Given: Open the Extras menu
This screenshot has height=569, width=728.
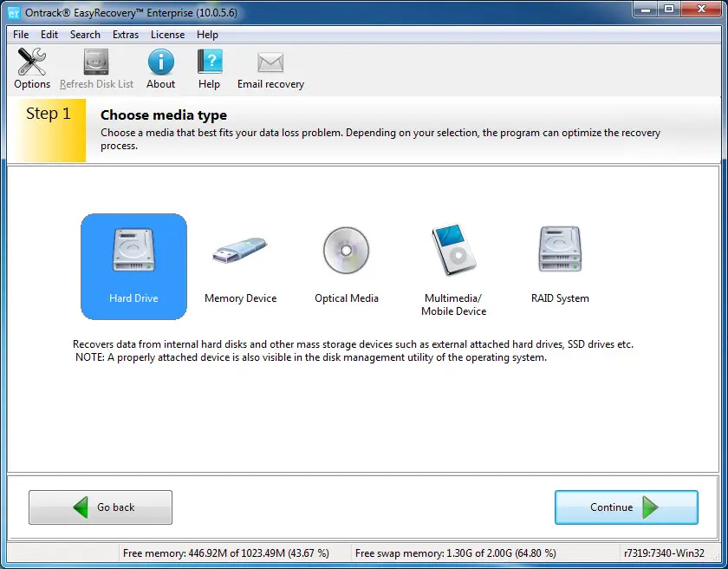Looking at the screenshot, I should tap(126, 35).
